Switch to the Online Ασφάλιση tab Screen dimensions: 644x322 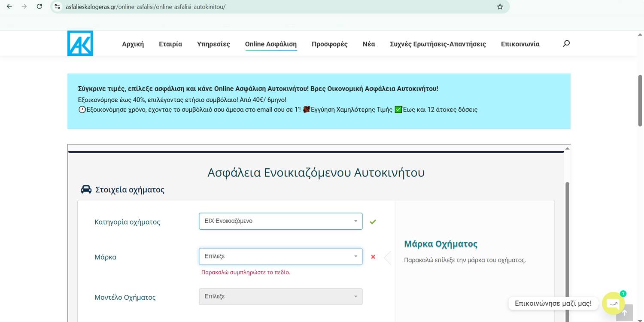[x=270, y=44]
